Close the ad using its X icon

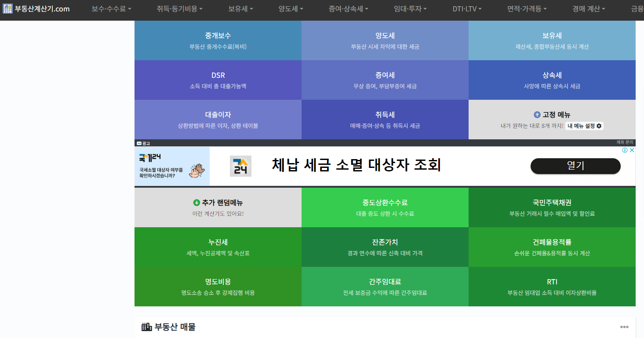click(632, 150)
